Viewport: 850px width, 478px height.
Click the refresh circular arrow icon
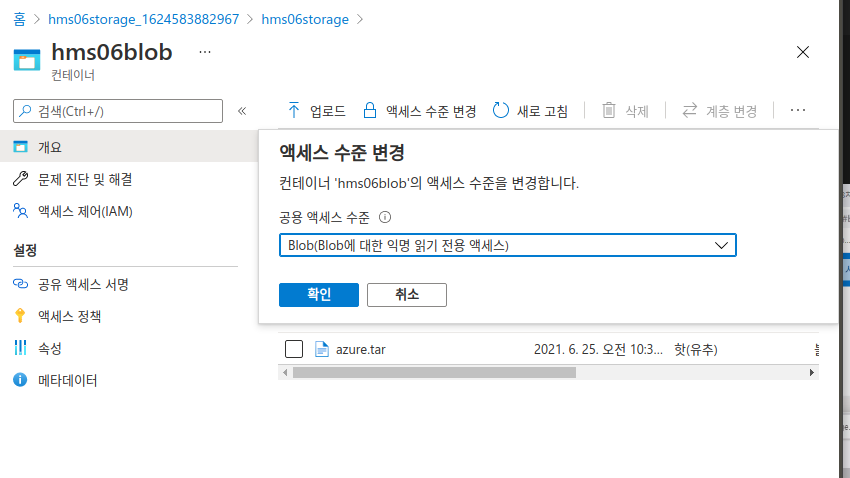pyautogui.click(x=500, y=111)
